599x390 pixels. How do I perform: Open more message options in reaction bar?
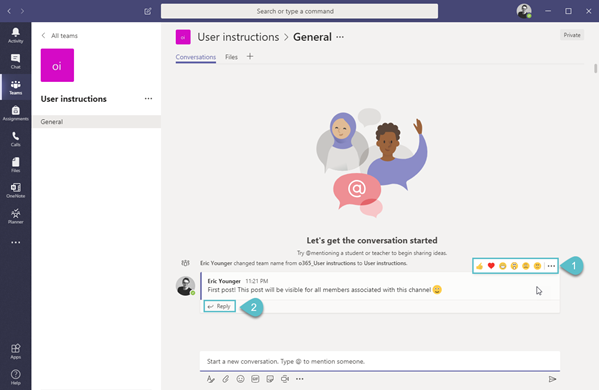click(551, 266)
